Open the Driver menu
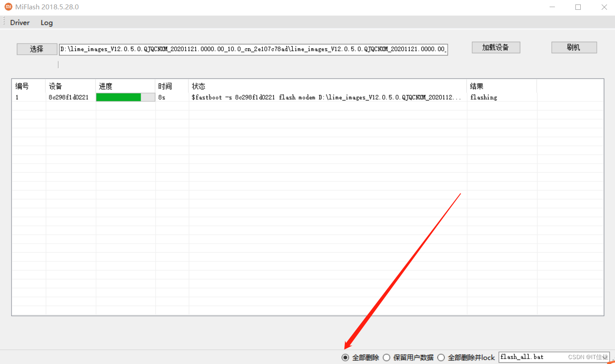The width and height of the screenshot is (615, 364). (20, 23)
